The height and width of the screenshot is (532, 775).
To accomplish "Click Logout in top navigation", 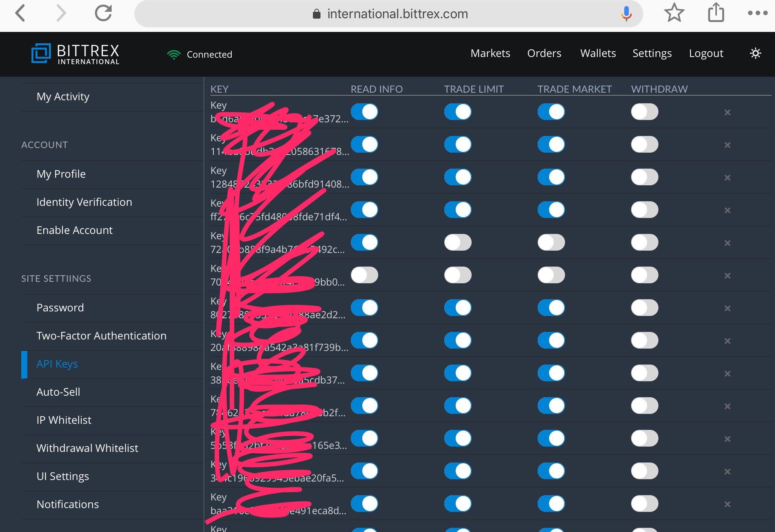I will point(706,53).
